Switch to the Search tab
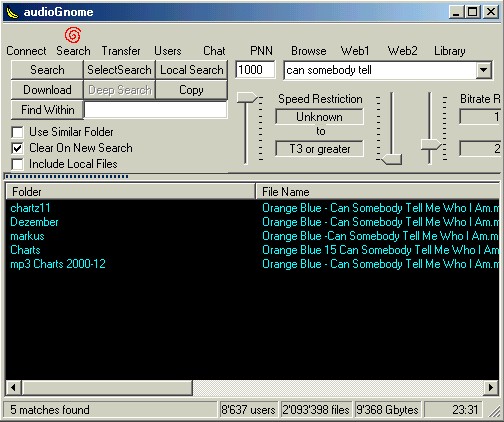 73,51
